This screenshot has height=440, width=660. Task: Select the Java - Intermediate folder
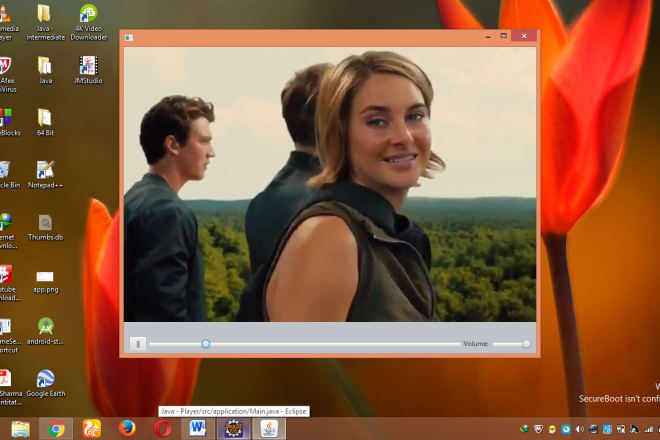tap(45, 23)
